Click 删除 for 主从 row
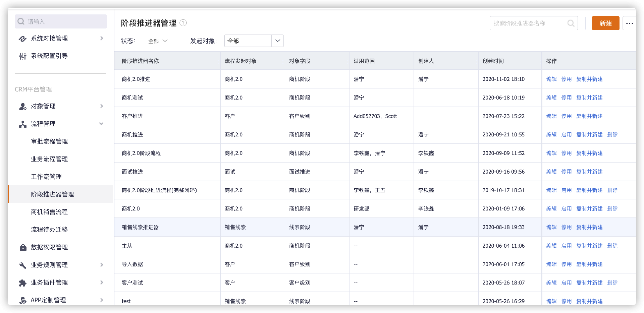 (x=612, y=246)
